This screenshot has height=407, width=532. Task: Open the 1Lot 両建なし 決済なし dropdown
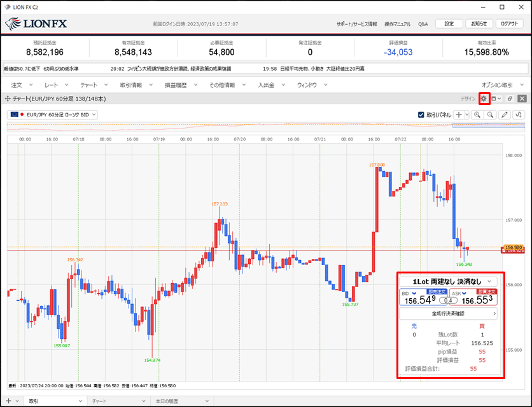pos(448,282)
